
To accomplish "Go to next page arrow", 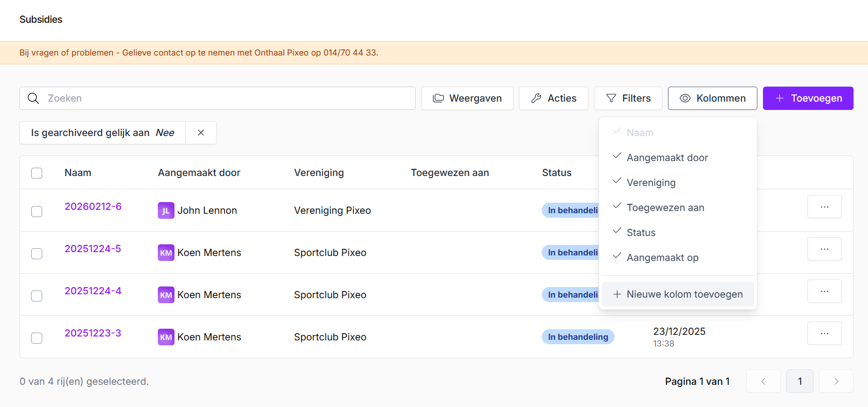I will 836,381.
